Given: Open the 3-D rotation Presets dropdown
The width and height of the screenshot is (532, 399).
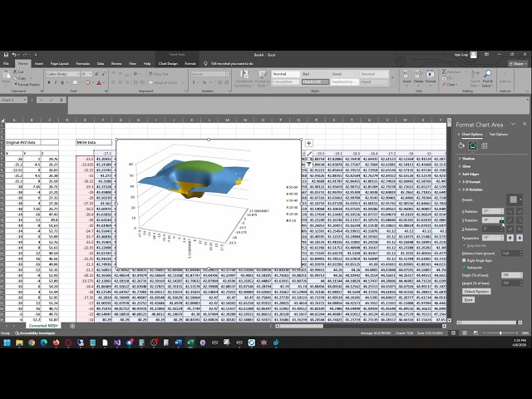Looking at the screenshot, I should (515, 199).
